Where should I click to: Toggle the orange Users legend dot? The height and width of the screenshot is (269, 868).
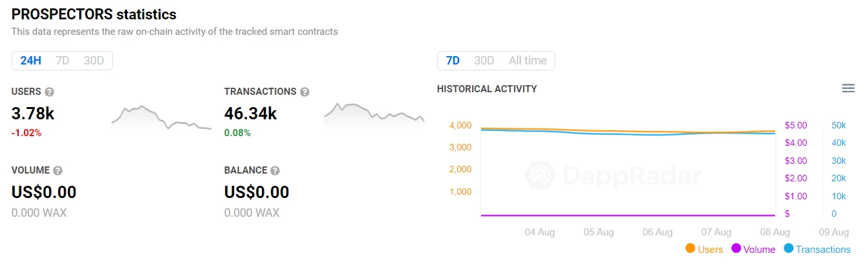(x=690, y=248)
